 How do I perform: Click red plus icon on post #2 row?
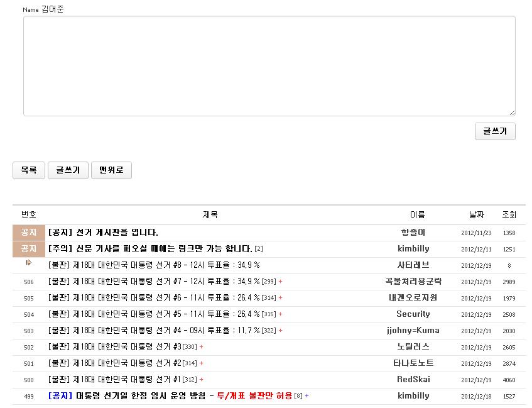(x=201, y=363)
